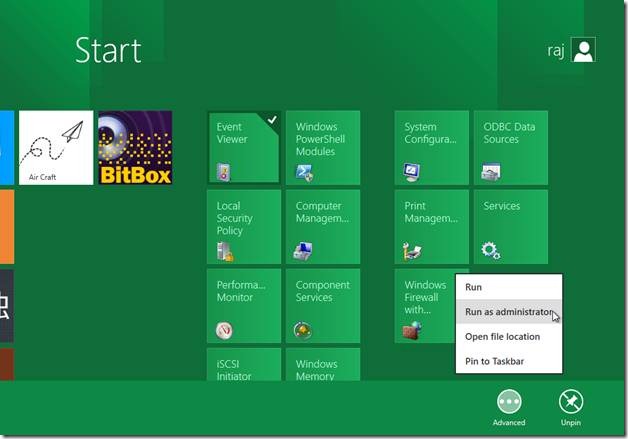Open the raj user account picture
628x439 pixels.
[583, 50]
